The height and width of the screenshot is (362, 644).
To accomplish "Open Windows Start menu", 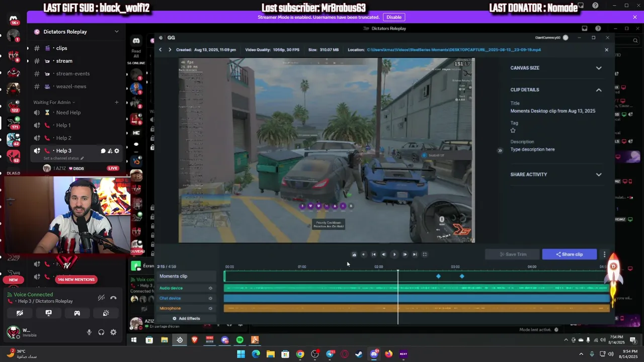I will click(x=240, y=354).
